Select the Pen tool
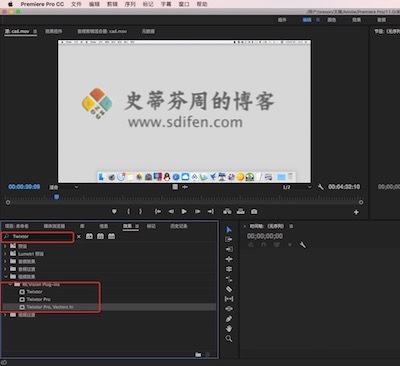 point(229,319)
